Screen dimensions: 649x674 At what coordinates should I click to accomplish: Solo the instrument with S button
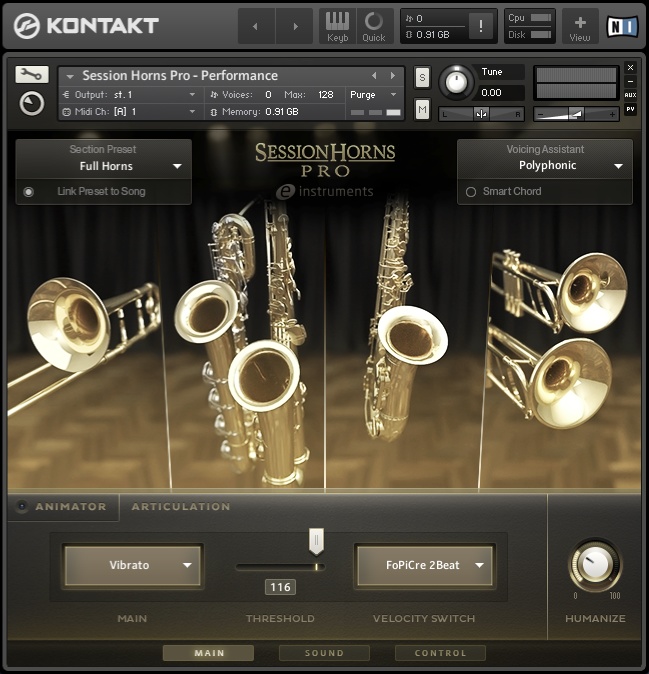coord(422,78)
